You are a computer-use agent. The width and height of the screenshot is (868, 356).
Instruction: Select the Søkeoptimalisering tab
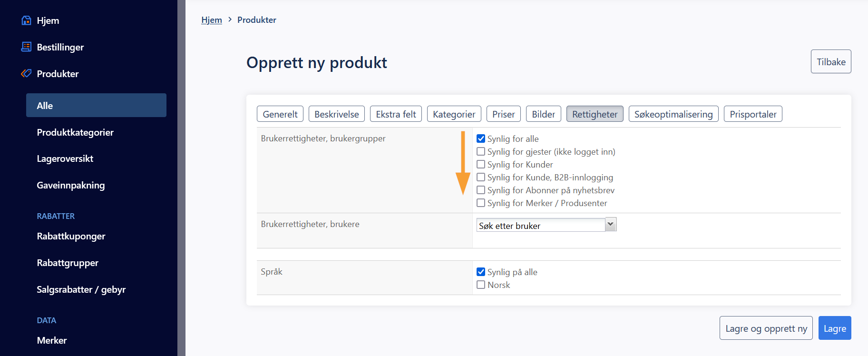coord(673,114)
